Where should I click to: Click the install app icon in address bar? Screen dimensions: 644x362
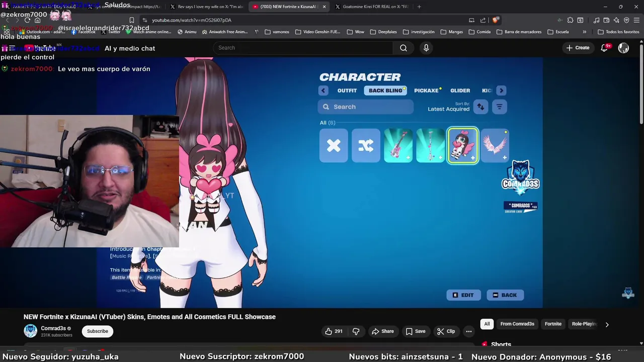coord(471,20)
